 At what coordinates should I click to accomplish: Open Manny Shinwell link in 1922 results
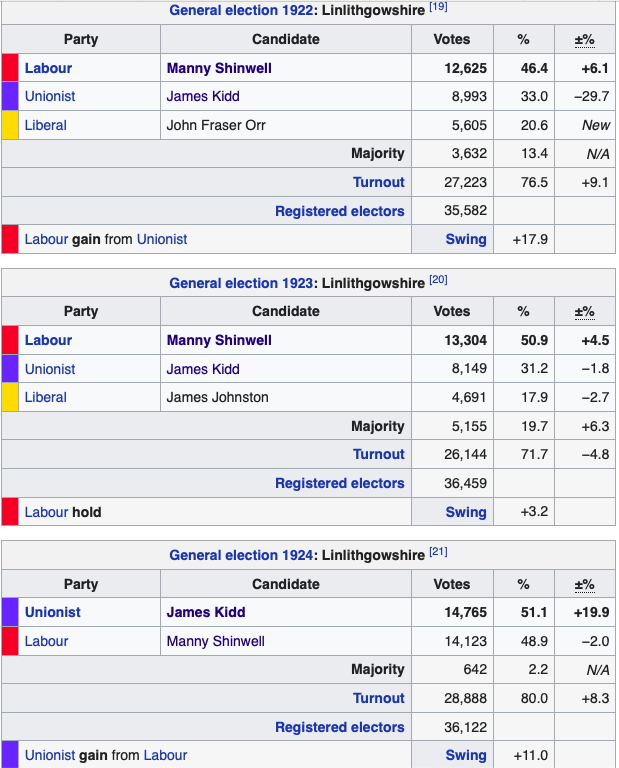point(219,68)
